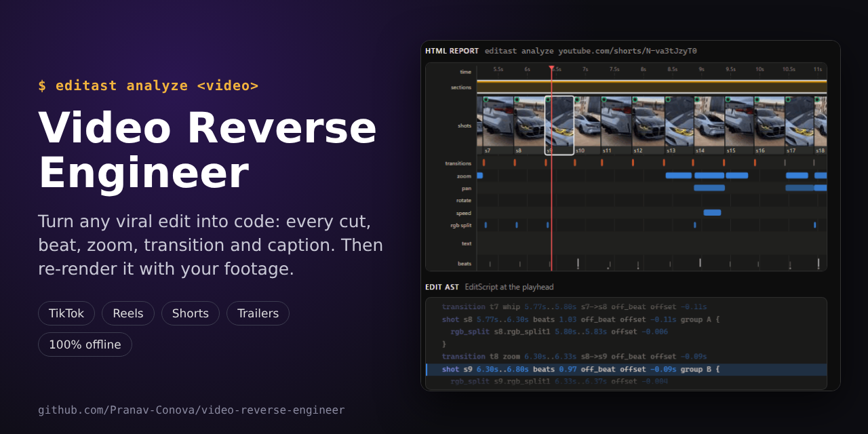Click the green dot on shot s10
868x434 pixels.
tap(577, 99)
